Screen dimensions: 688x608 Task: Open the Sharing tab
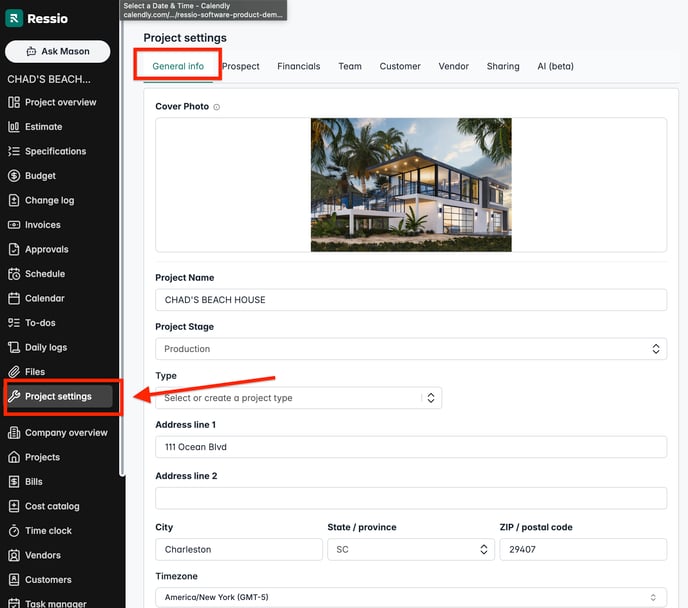pos(503,66)
